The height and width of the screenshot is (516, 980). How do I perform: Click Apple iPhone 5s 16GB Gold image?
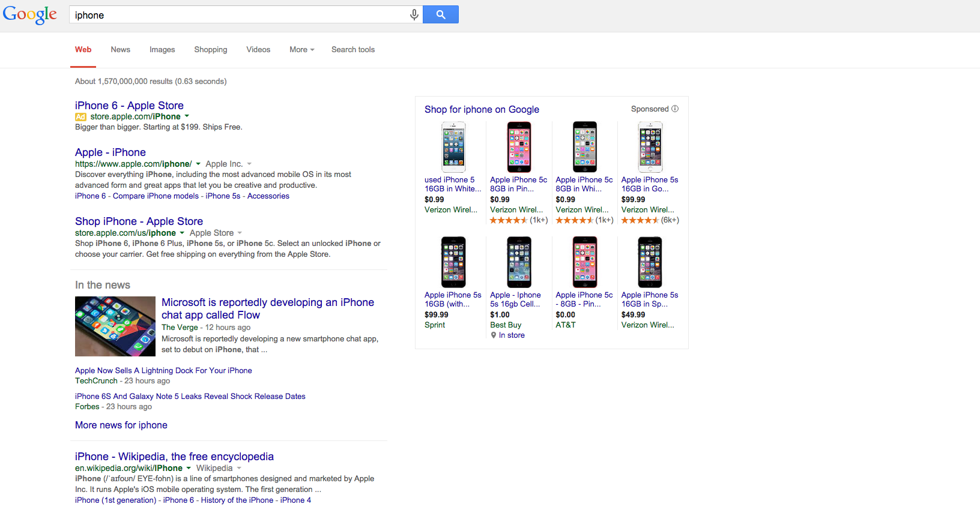click(650, 147)
